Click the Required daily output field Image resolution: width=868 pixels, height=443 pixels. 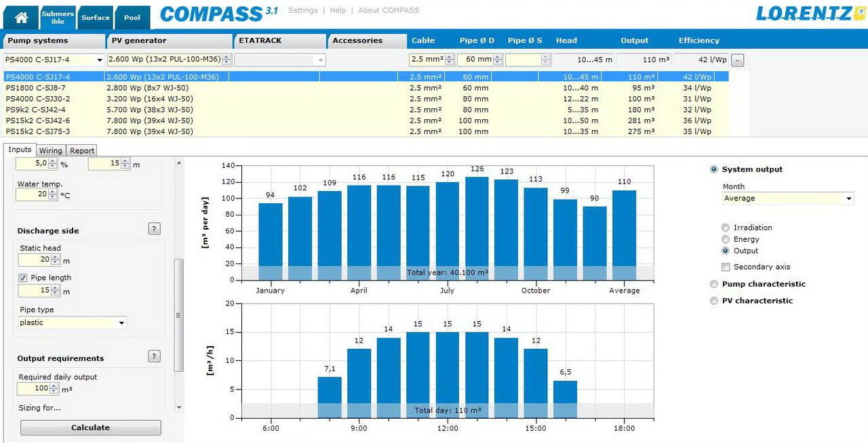point(38,389)
